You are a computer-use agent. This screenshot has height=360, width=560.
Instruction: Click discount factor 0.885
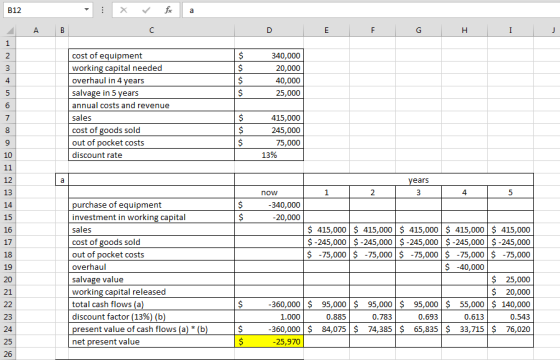(326, 316)
